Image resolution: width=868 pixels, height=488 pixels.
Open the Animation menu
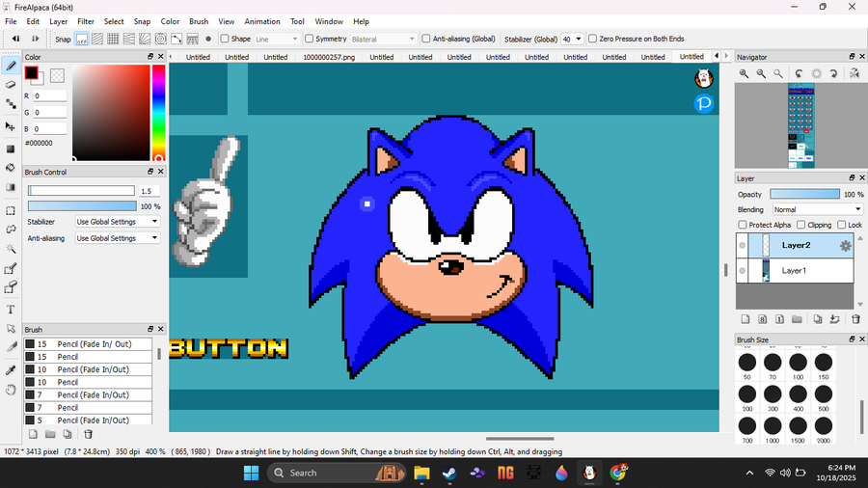261,21
